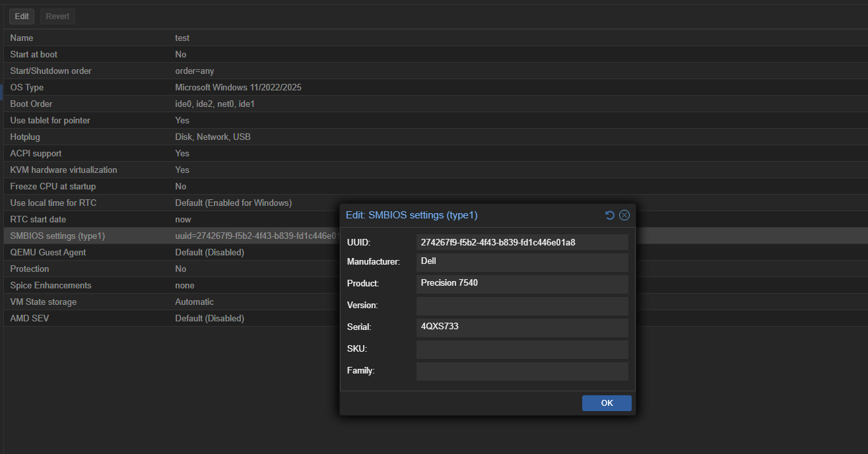
Task: Focus the Serial field with 4QXS733
Action: click(522, 327)
